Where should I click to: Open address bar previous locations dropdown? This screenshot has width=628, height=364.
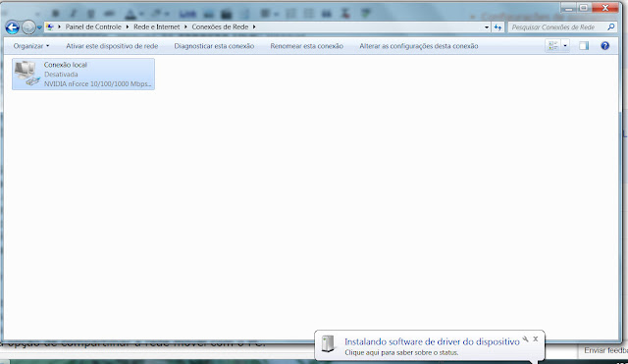click(487, 27)
